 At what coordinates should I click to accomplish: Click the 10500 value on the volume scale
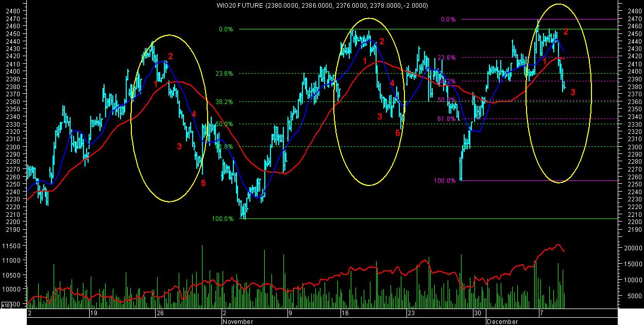[x=12, y=276]
